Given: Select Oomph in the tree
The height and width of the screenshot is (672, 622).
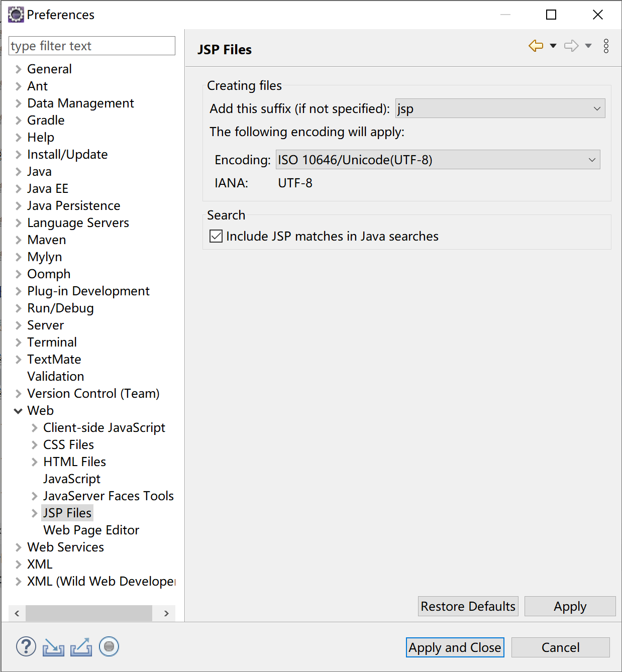Looking at the screenshot, I should click(49, 274).
